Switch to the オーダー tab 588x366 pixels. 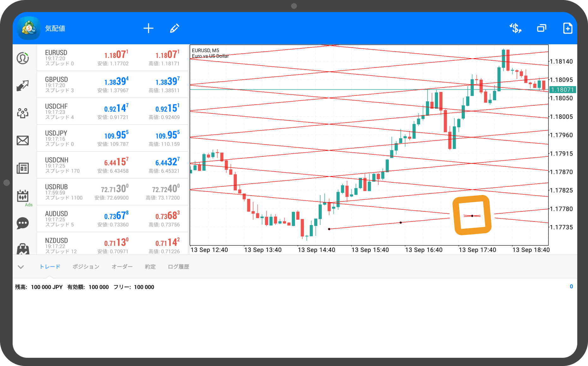point(122,267)
